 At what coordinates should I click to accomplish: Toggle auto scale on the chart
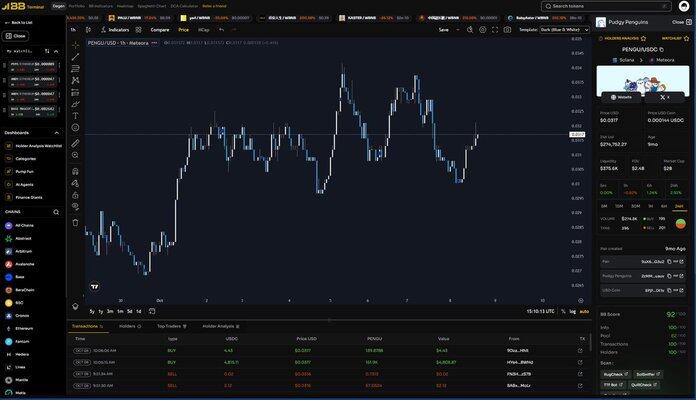pyautogui.click(x=584, y=311)
